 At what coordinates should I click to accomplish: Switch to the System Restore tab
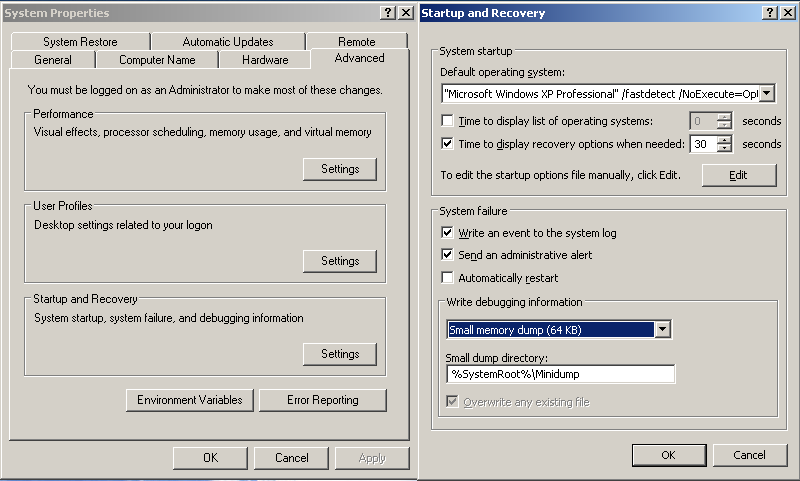tap(80, 42)
